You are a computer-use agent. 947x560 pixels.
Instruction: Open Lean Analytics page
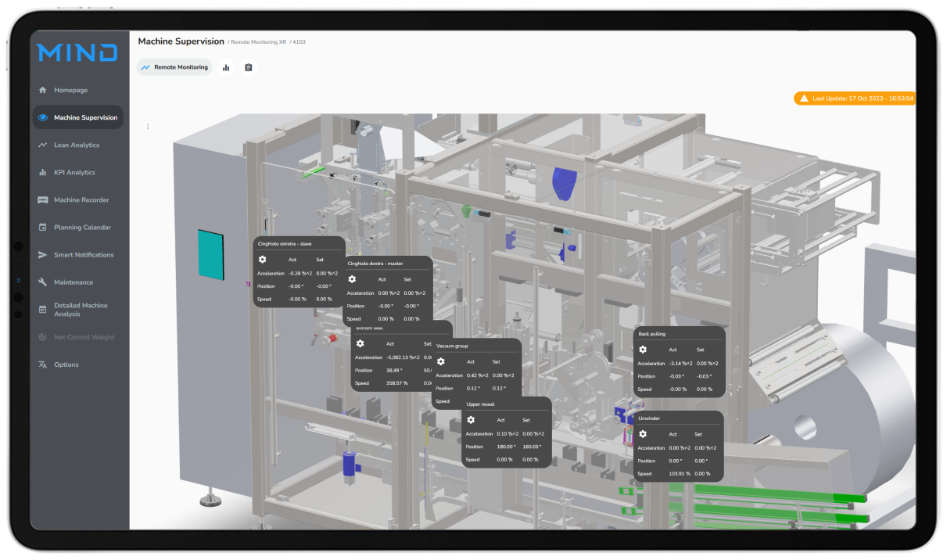point(78,145)
